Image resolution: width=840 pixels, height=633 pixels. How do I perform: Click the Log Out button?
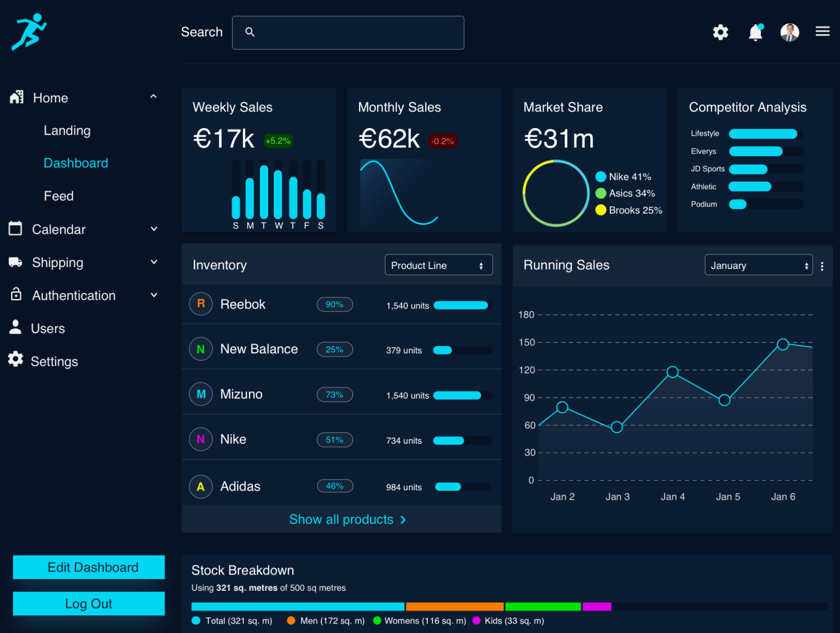pos(89,603)
